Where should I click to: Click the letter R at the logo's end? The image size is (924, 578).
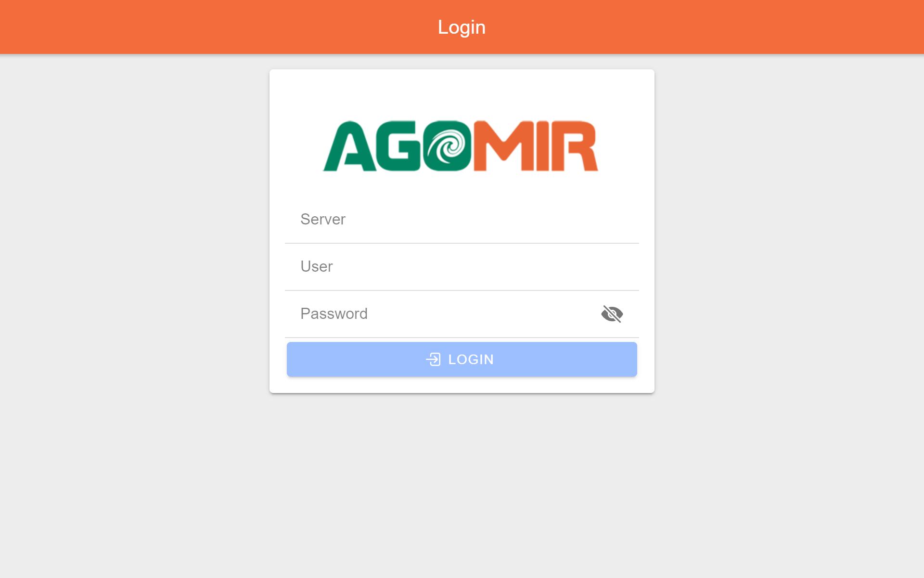[x=577, y=146]
